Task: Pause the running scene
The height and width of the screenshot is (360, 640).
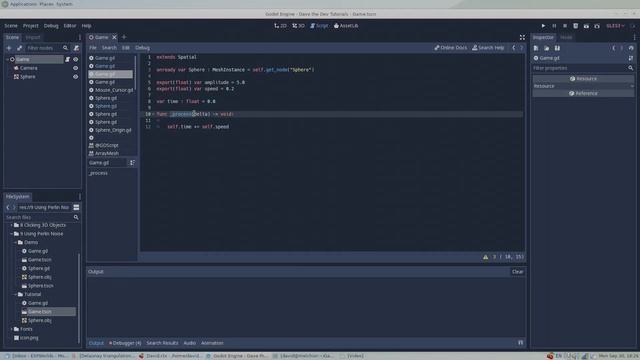Action: point(554,26)
